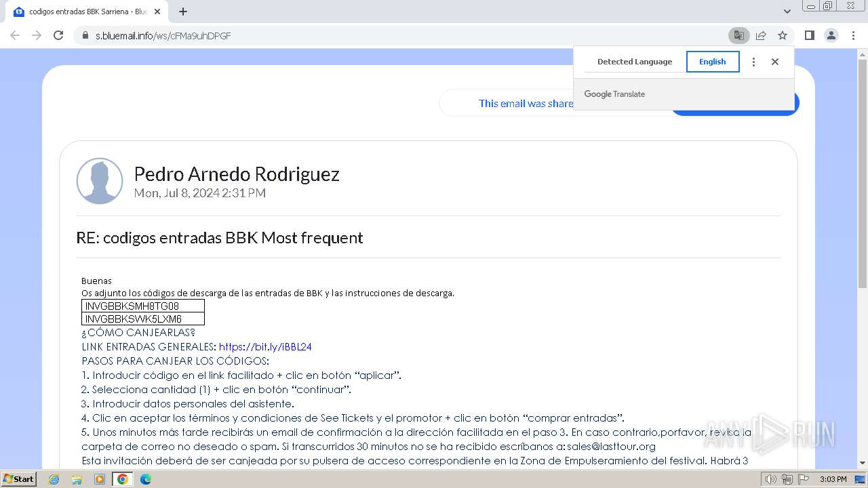Click the system tray clock 3:03 PM
Screen dimensions: 868x488
pos(833,479)
